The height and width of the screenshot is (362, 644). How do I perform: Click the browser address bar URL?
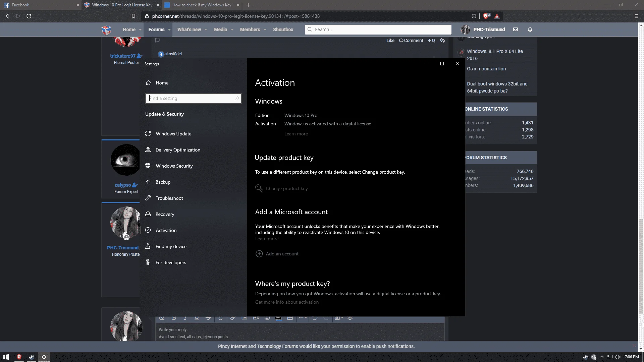[236, 16]
